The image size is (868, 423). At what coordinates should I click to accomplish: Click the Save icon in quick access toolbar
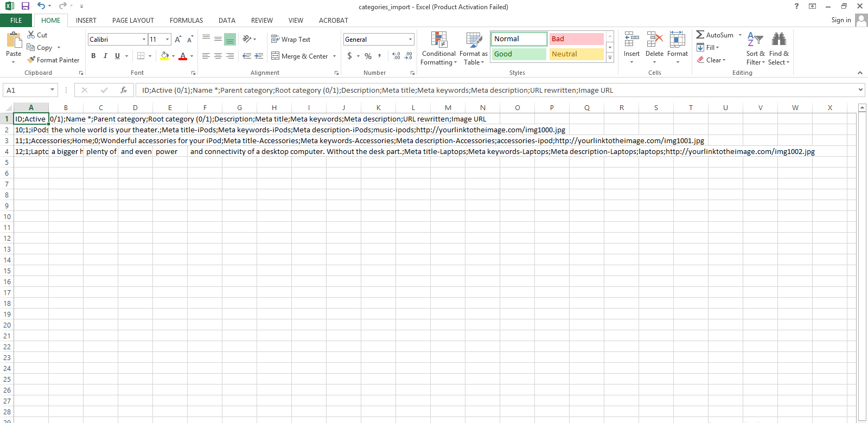[25, 6]
